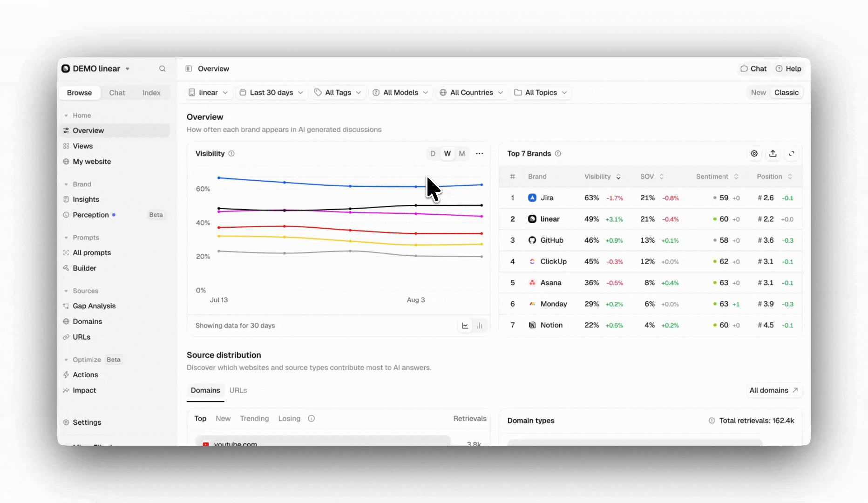Set chart granularity to monthly (M)
Viewport: 868px width, 503px height.
click(461, 154)
